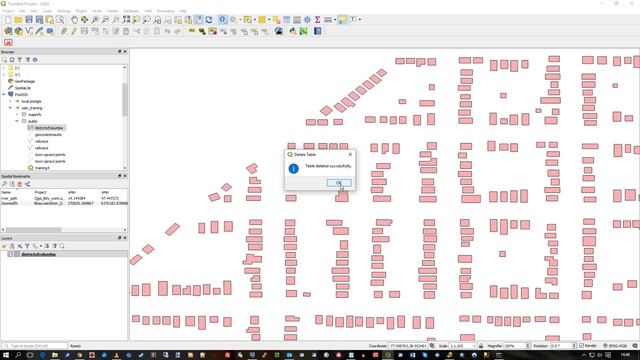Toggle the scale lock icon
Viewport: 640px width, 360px height.
click(x=480, y=346)
